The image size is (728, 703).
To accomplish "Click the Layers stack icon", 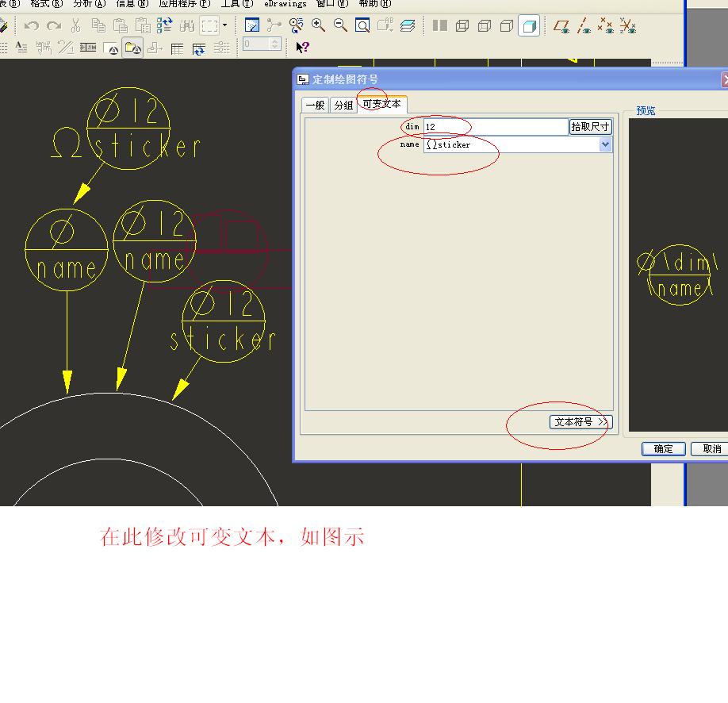I will [407, 25].
